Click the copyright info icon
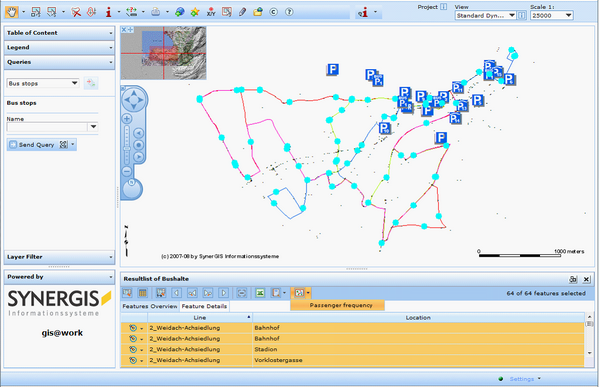599x387 pixels. [x=274, y=12]
